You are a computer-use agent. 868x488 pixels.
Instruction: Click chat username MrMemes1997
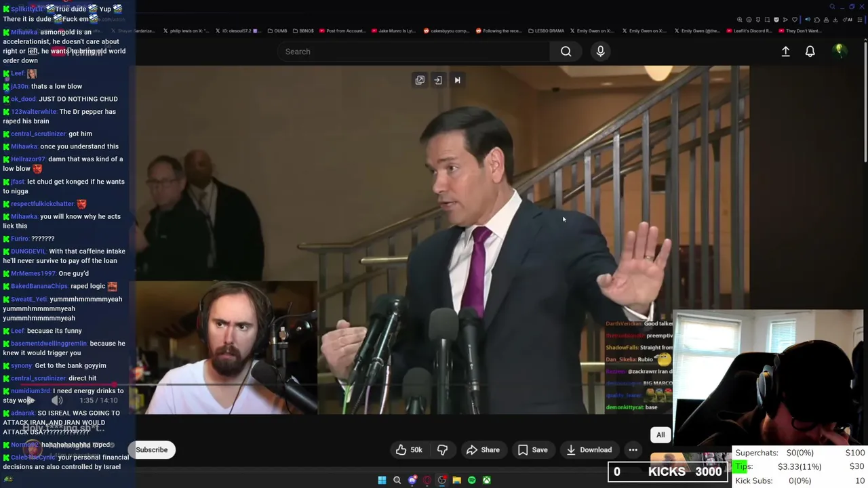pos(33,273)
